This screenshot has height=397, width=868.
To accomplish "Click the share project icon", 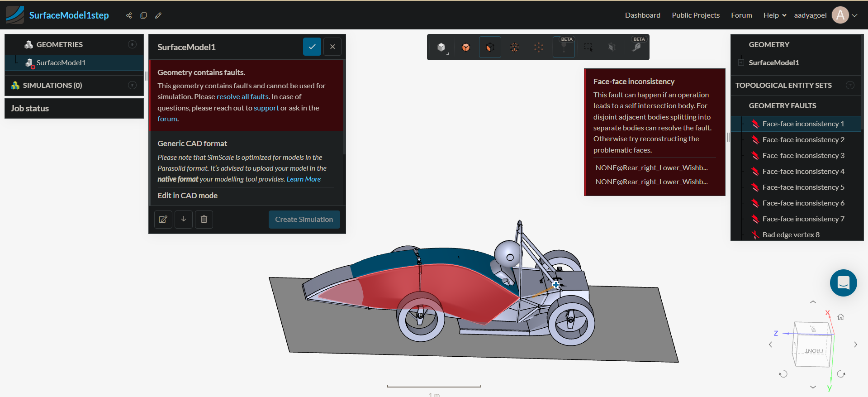I will click(129, 15).
